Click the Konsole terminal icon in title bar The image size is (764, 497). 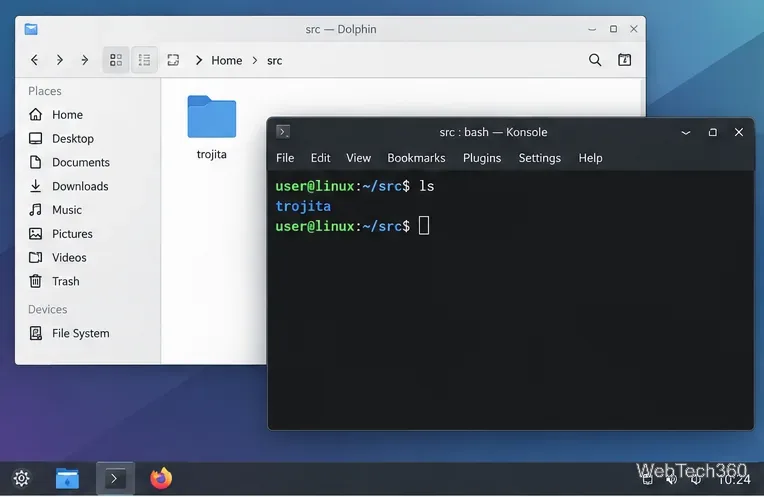pos(283,132)
